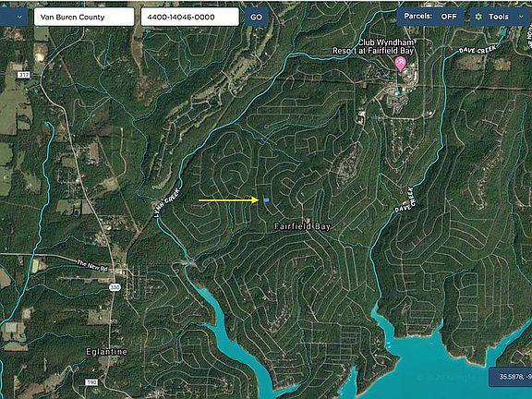Click Club Wyndham Resort at Fairfield Bay label
This screenshot has height=399, width=532.
373,47
